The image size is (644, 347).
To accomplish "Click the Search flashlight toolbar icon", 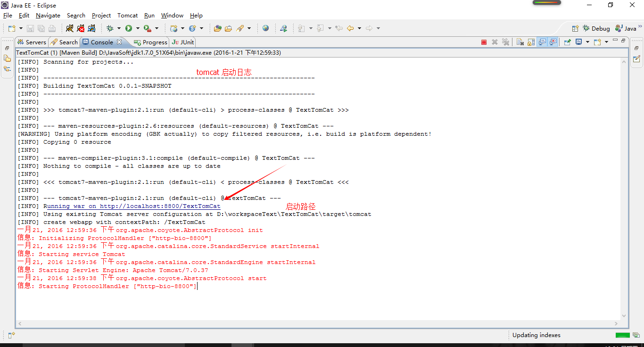I will pyautogui.click(x=240, y=28).
